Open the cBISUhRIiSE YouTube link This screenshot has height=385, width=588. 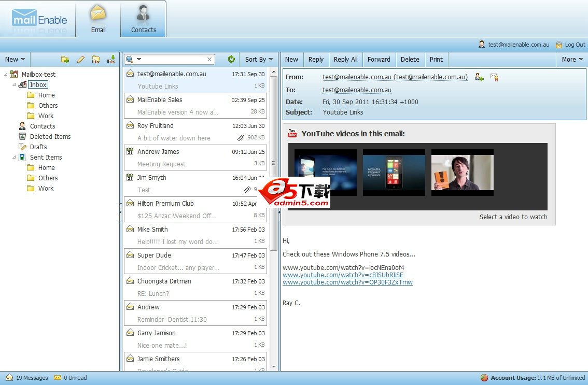tap(343, 275)
